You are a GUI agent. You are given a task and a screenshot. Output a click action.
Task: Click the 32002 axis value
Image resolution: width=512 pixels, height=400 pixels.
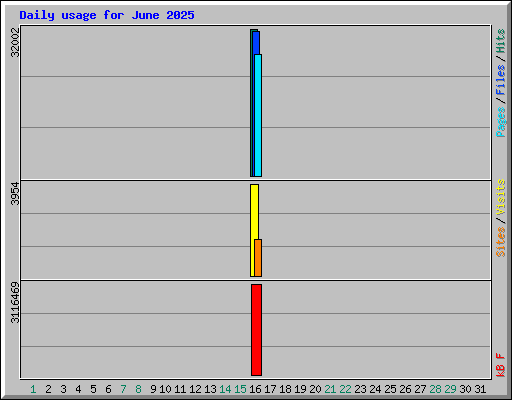point(15,42)
